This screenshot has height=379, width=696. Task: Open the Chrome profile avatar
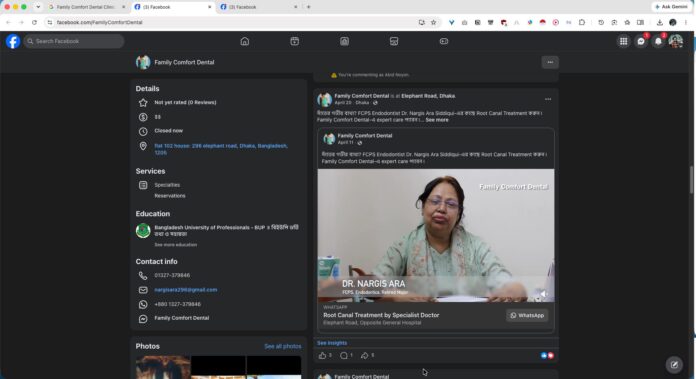[x=673, y=22]
